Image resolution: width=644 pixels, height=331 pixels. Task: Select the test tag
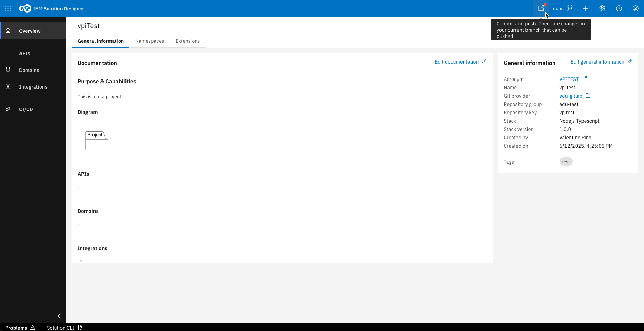tap(566, 162)
